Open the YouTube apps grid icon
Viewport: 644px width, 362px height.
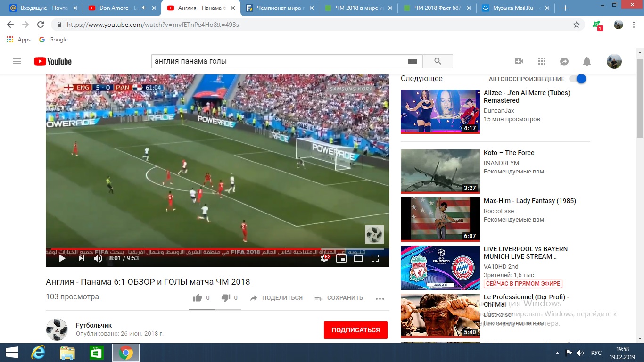(542, 61)
